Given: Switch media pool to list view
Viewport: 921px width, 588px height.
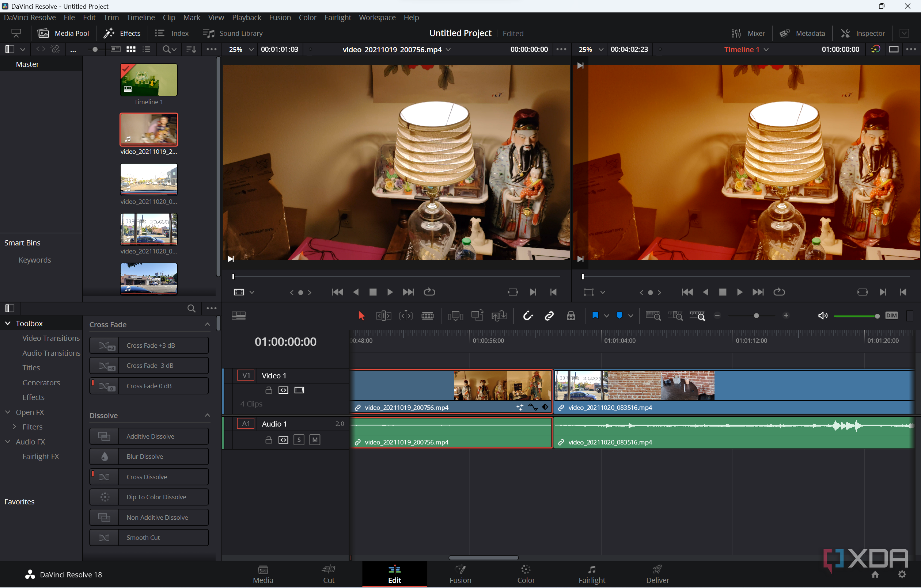Looking at the screenshot, I should click(147, 50).
